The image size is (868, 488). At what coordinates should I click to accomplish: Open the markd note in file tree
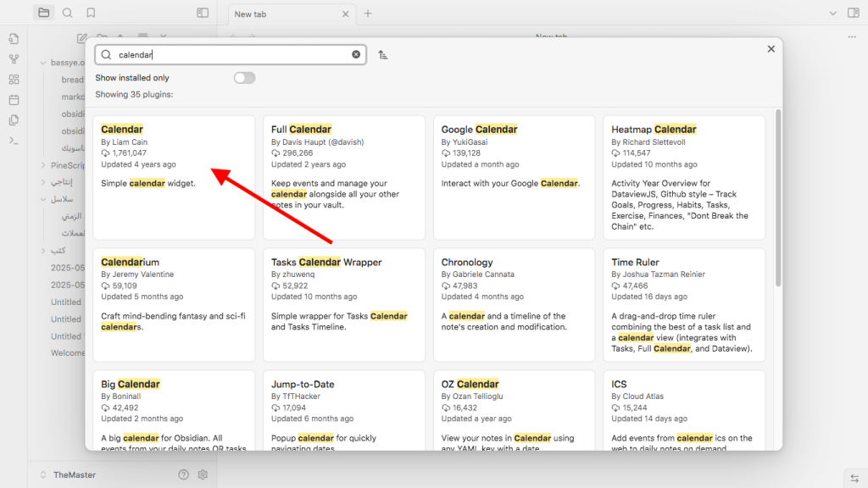click(x=73, y=97)
